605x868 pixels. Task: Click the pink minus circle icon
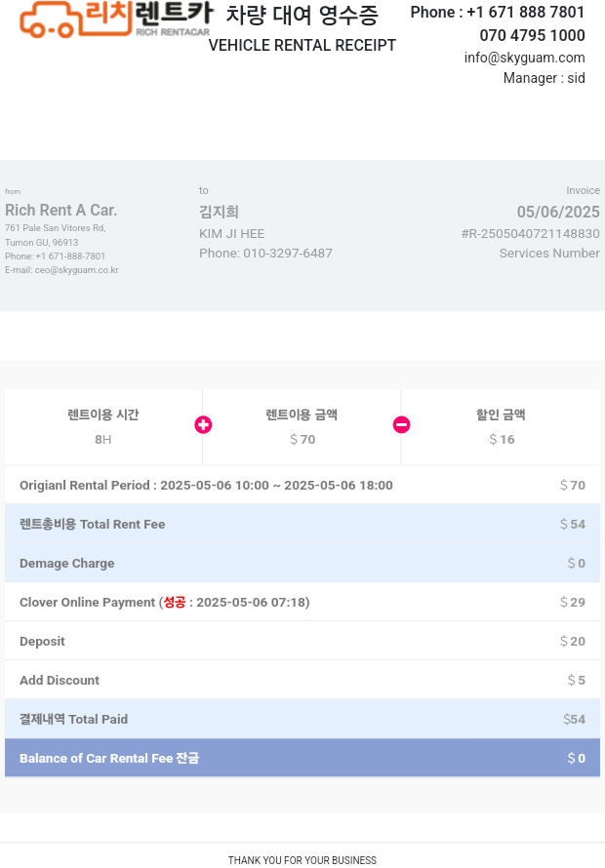click(x=402, y=424)
